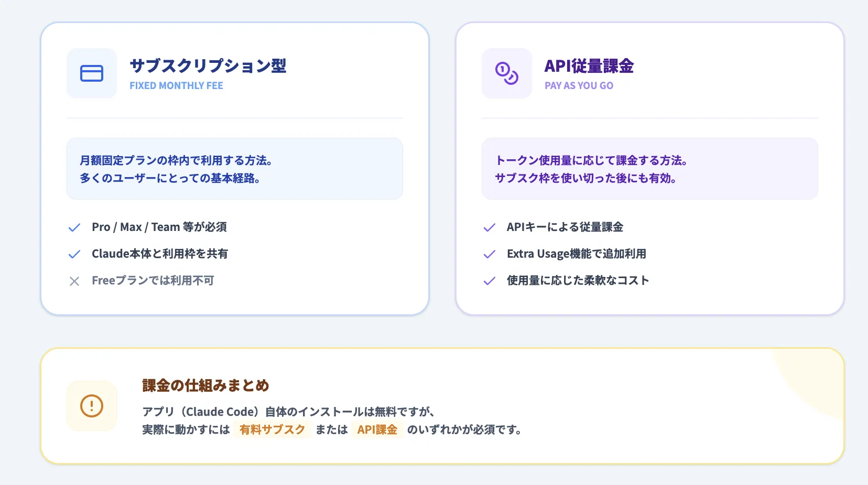Click the purple highlighted トークン使用量 text box
The image size is (868, 485).
pos(649,169)
